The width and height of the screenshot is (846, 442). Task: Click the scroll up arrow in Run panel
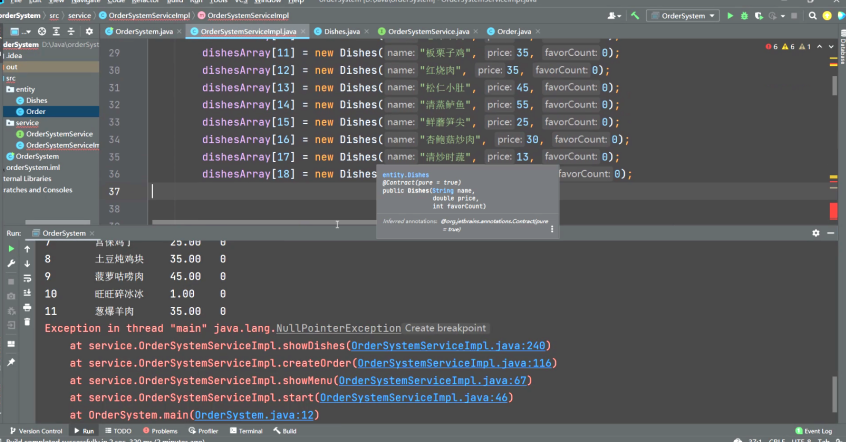pos(28,248)
